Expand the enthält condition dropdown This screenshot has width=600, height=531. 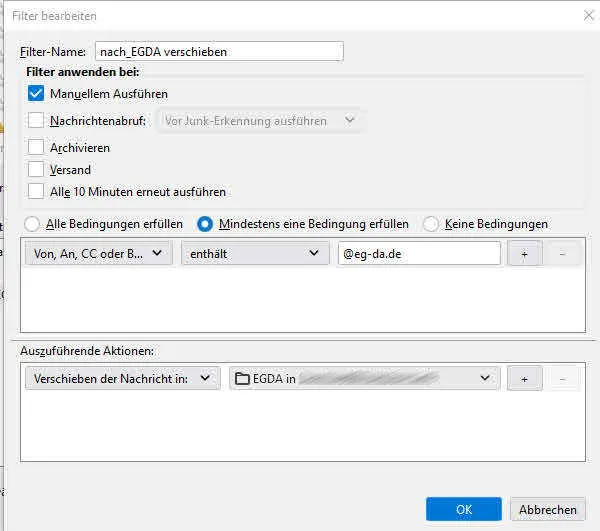[x=255, y=253]
